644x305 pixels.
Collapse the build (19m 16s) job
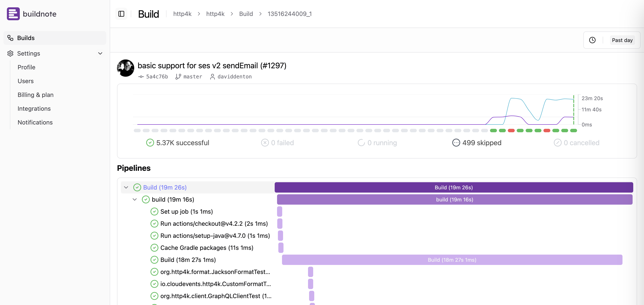pyautogui.click(x=134, y=199)
